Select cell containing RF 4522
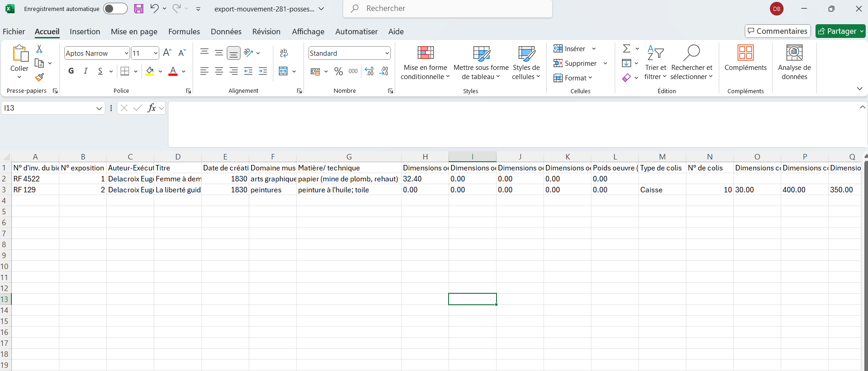Viewport: 868px width, 371px height. click(x=36, y=179)
